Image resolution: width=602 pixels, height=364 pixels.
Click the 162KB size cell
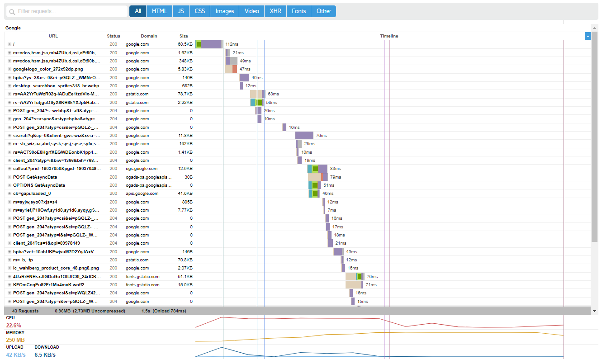(186, 144)
